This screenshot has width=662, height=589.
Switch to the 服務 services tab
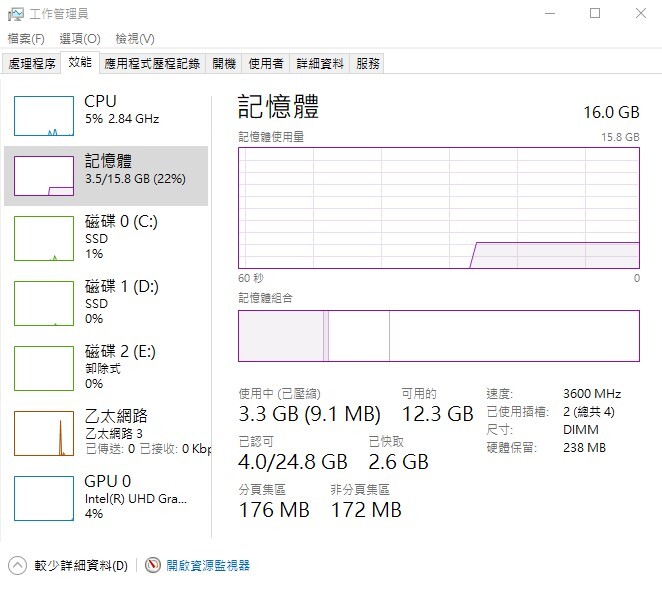pyautogui.click(x=368, y=64)
